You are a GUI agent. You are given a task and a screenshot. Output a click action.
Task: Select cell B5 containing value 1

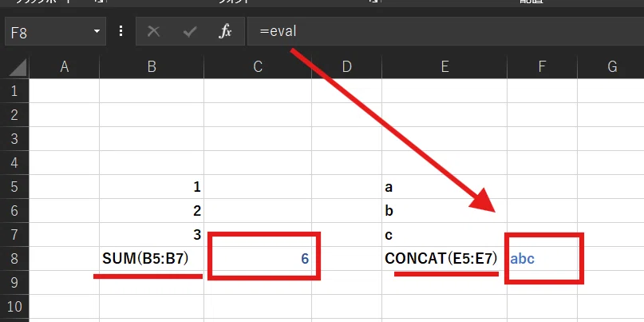coord(152,187)
